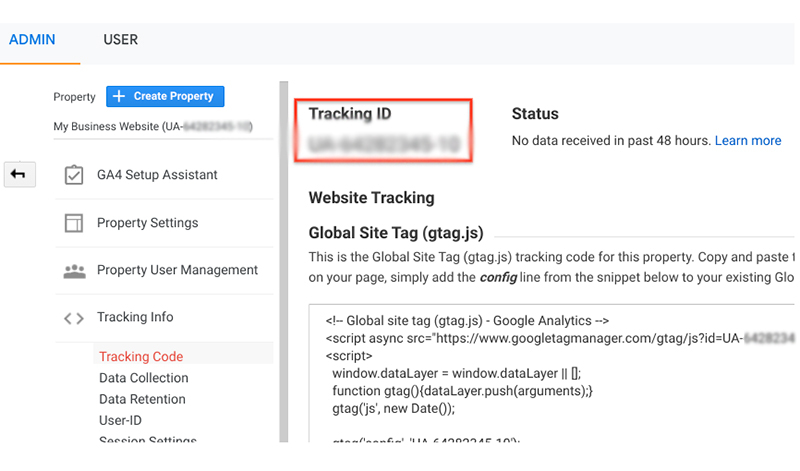Click the plus icon in Create Property
The image size is (800, 471).
(118, 96)
